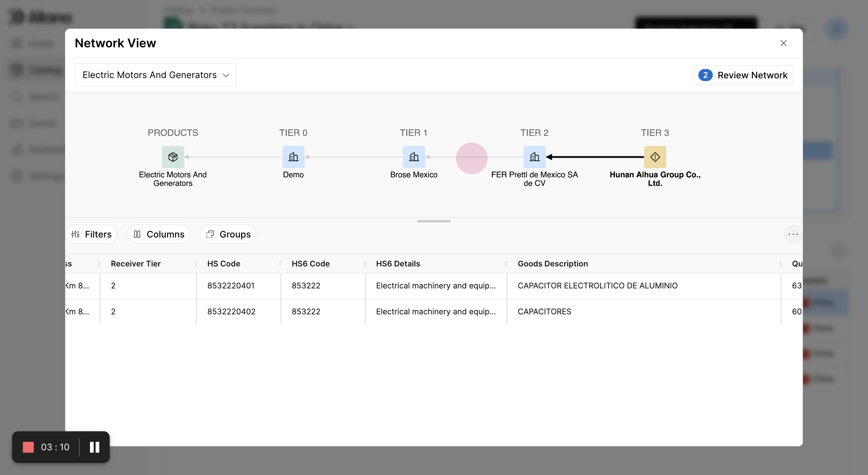Open the three-dots more options menu

[x=793, y=234]
